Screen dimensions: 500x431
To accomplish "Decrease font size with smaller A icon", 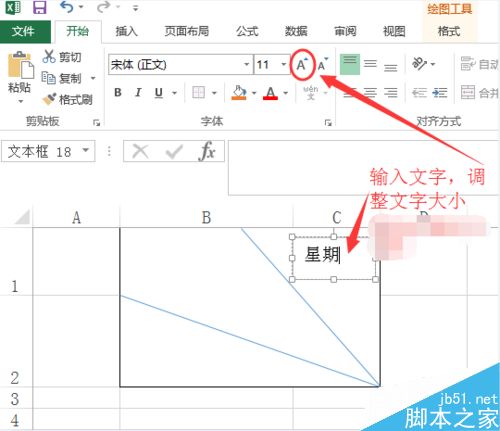I will pyautogui.click(x=323, y=65).
